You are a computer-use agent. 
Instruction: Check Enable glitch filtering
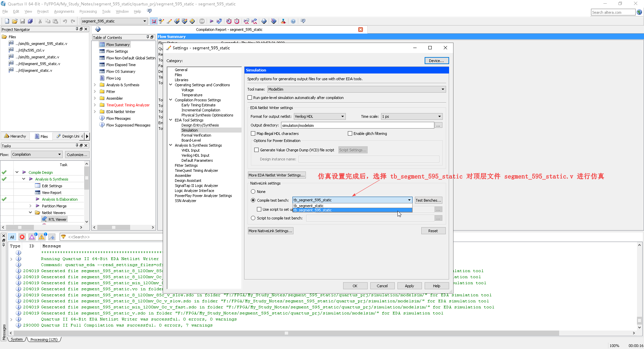point(350,134)
